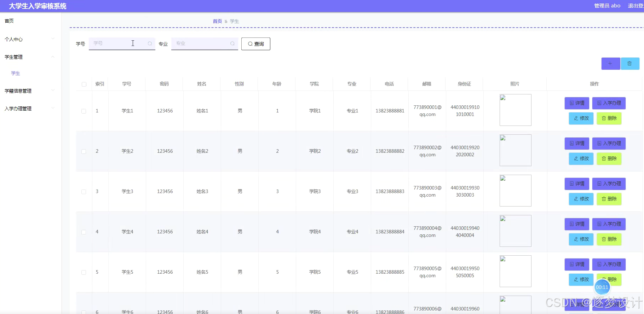Toggle the select-all header checkbox
Image resolution: width=644 pixels, height=314 pixels.
(x=84, y=84)
